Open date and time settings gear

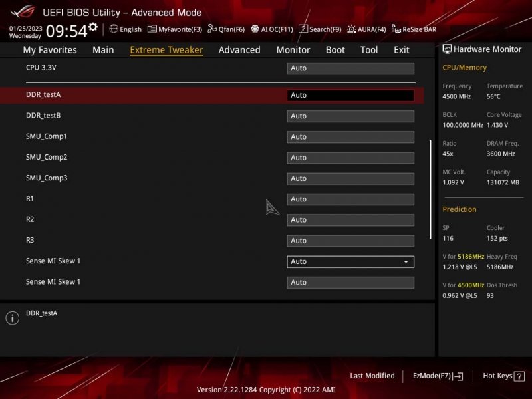click(x=93, y=27)
